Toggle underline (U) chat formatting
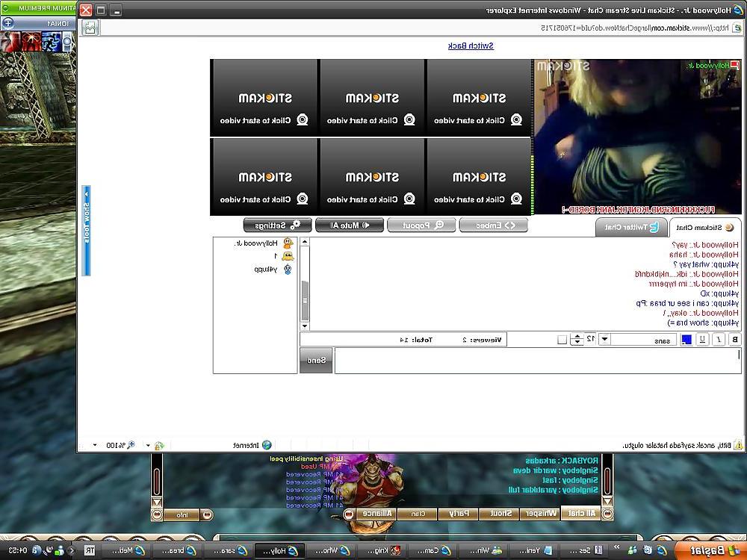 [x=702, y=340]
